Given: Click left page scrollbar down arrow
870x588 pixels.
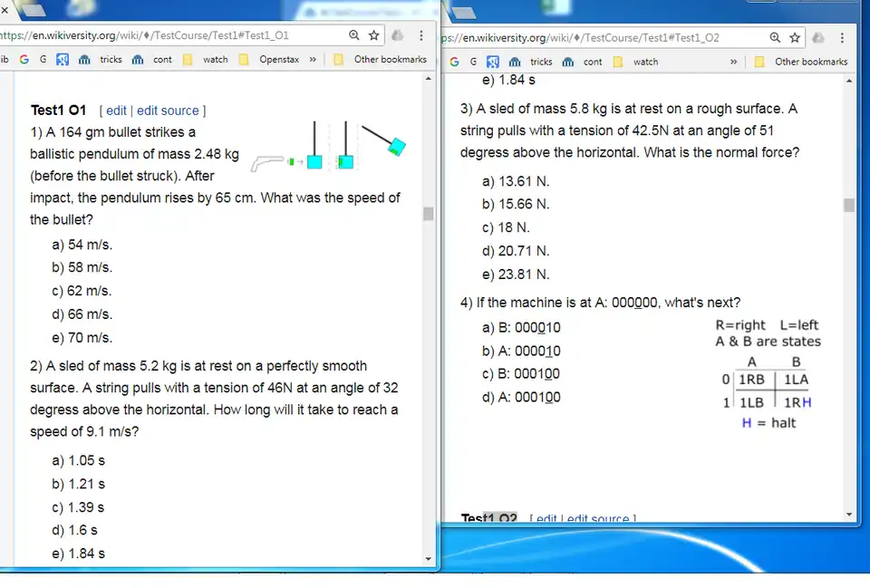Looking at the screenshot, I should (430, 558).
